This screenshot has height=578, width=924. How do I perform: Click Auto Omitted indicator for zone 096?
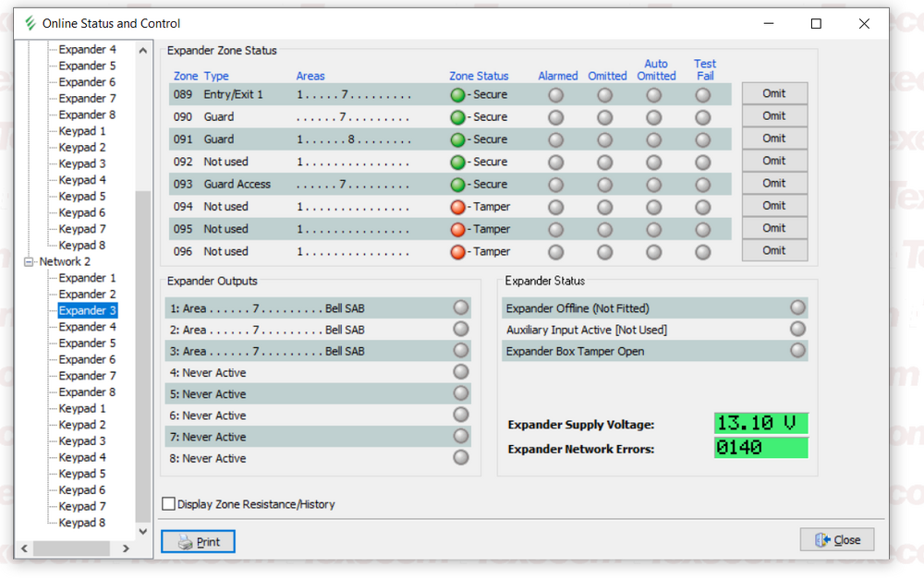(654, 252)
